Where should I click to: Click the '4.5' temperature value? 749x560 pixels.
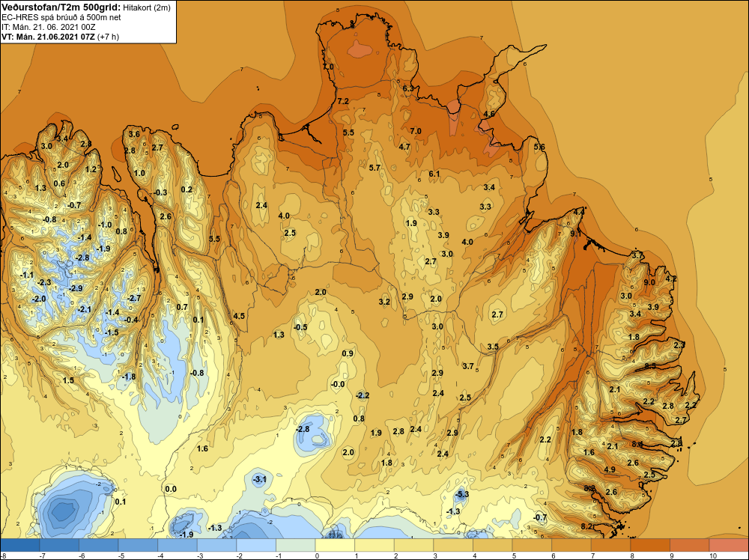(x=239, y=316)
